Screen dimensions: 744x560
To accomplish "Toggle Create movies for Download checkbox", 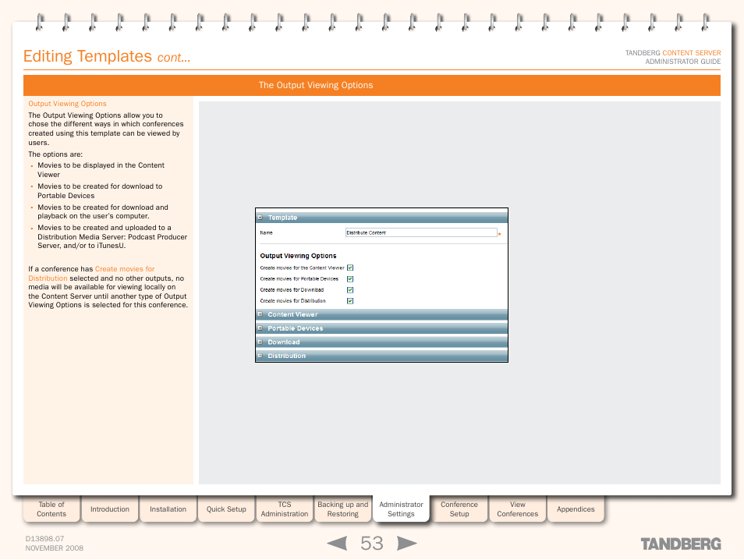I will (350, 289).
